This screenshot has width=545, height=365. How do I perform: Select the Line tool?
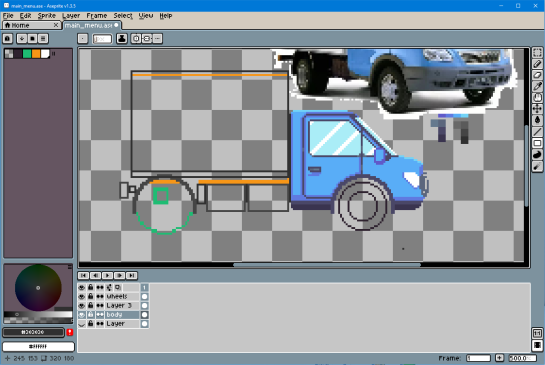(537, 132)
